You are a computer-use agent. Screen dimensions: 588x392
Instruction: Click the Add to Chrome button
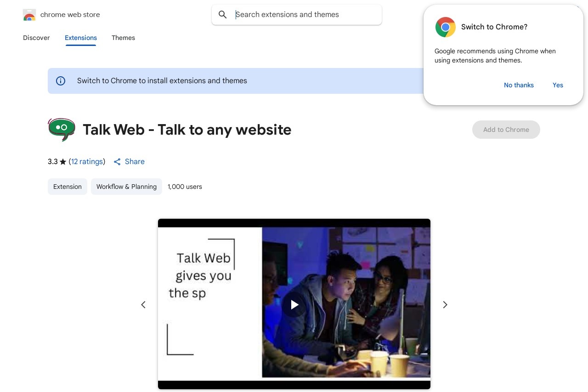tap(506, 130)
